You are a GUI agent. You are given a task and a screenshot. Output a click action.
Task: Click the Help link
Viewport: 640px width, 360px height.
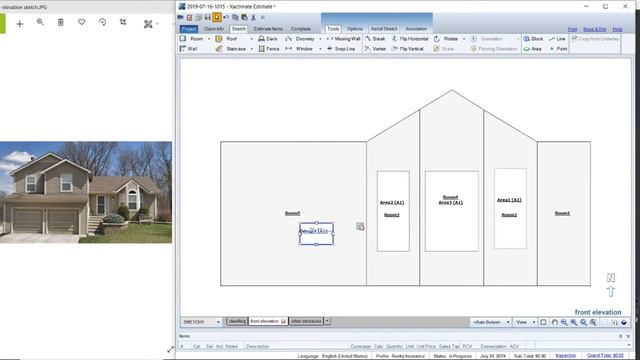[x=617, y=29]
